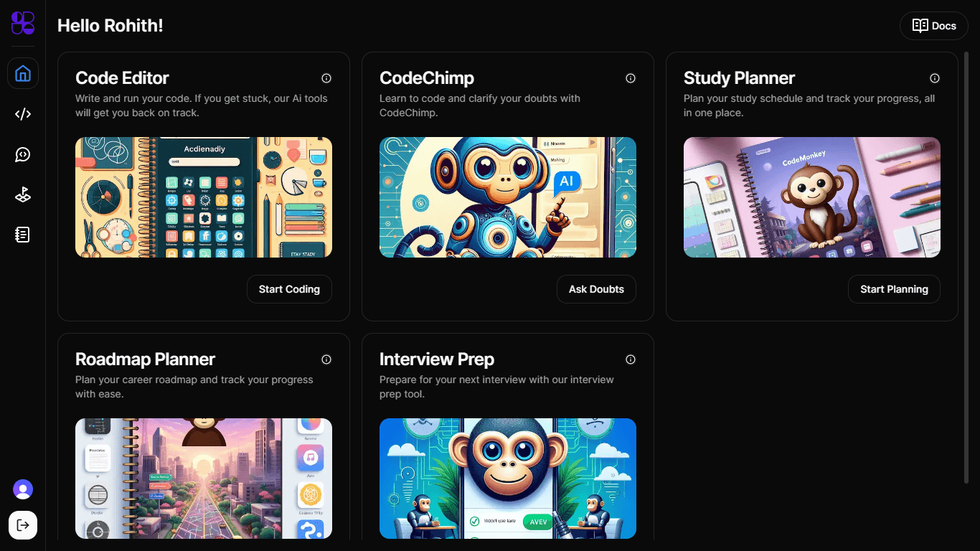This screenshot has width=980, height=551.
Task: Show info for CodeChimp card
Action: click(631, 78)
